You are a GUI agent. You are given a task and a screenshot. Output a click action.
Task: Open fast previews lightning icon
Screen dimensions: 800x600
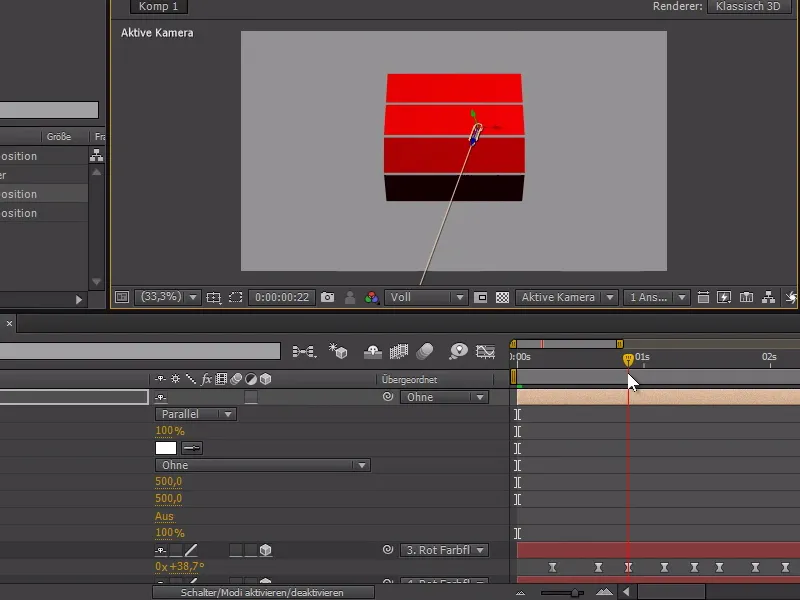724,297
